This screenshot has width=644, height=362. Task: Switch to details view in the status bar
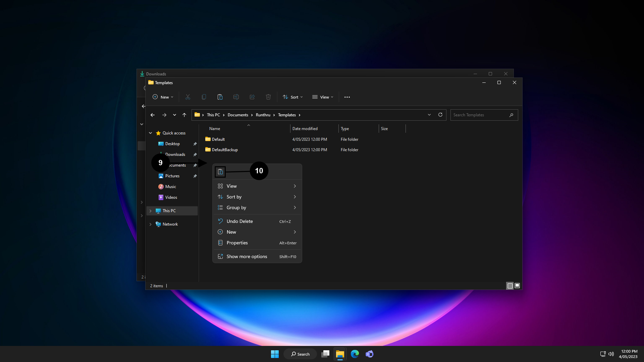tap(510, 286)
